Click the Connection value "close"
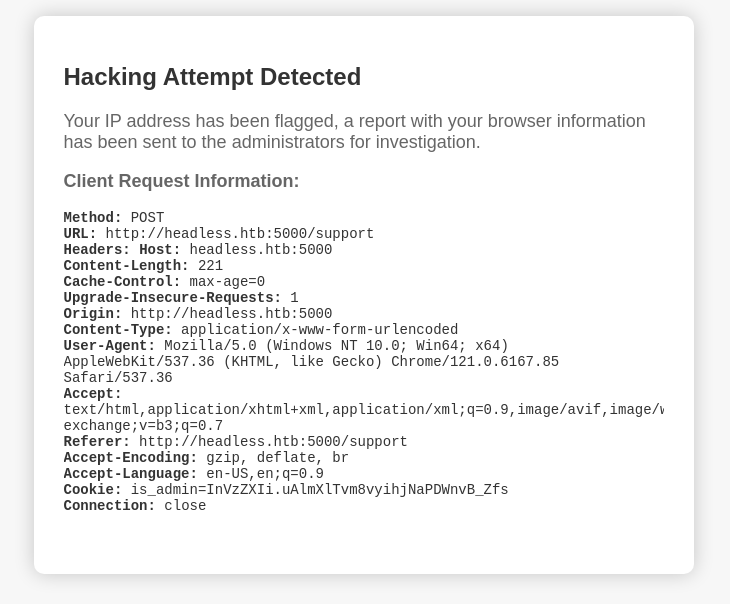Viewport: 730px width, 604px height. pos(185,506)
